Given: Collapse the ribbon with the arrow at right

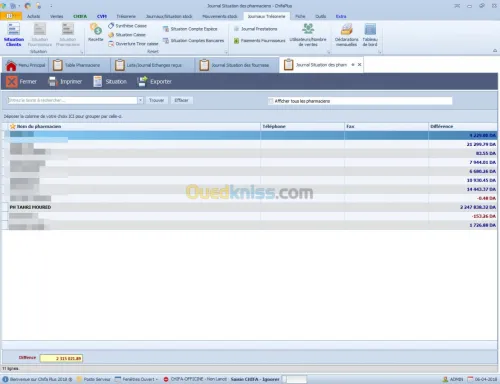Looking at the screenshot, I should 495,51.
